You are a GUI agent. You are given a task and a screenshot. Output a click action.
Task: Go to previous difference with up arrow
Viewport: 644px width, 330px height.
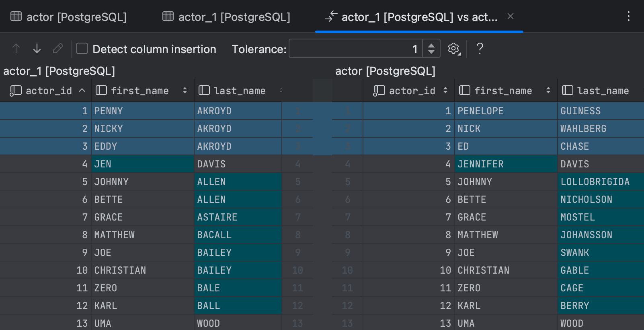(16, 49)
